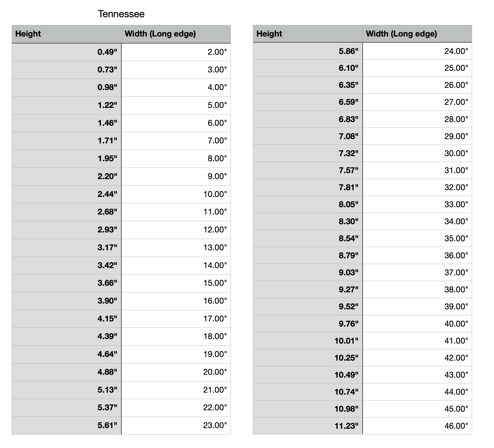The image size is (494, 448).
Task: Click the Tennessee table title
Action: (121, 14)
